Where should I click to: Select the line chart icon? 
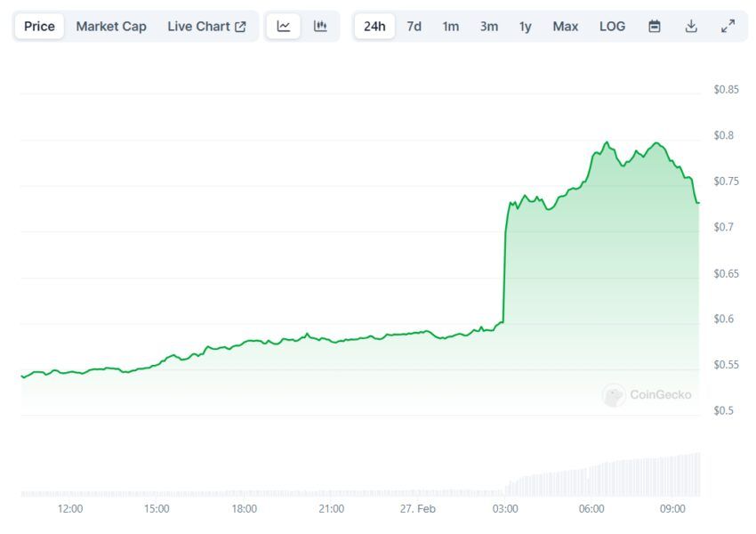(284, 26)
